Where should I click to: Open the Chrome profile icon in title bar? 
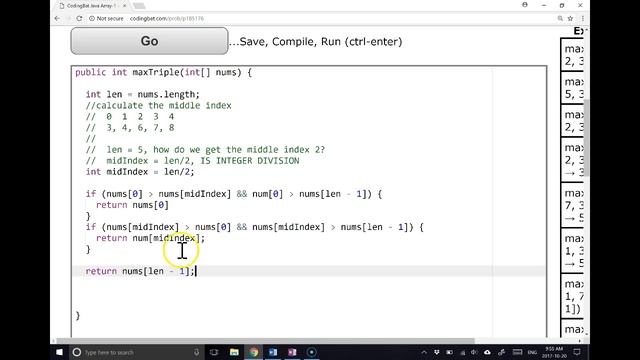(x=524, y=5)
